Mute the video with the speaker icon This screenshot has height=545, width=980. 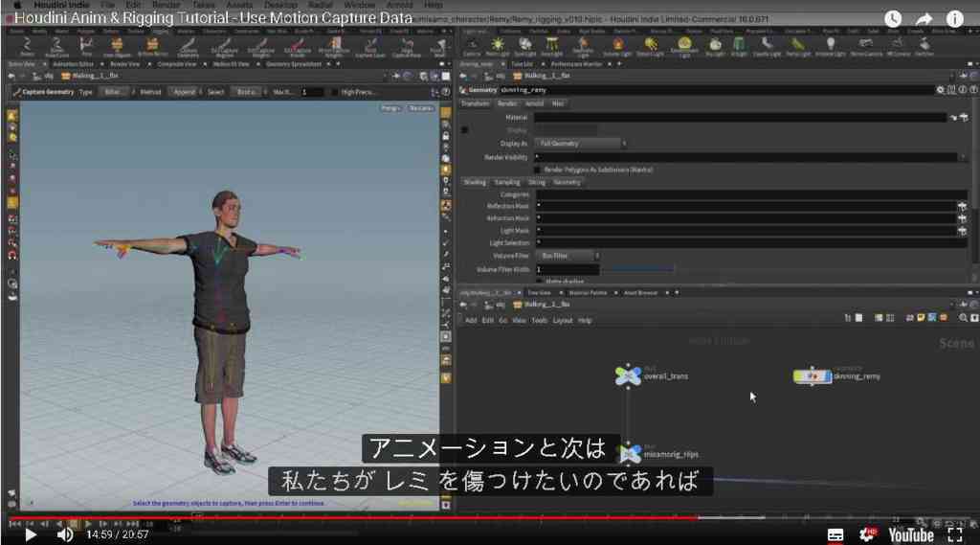pyautogui.click(x=64, y=534)
